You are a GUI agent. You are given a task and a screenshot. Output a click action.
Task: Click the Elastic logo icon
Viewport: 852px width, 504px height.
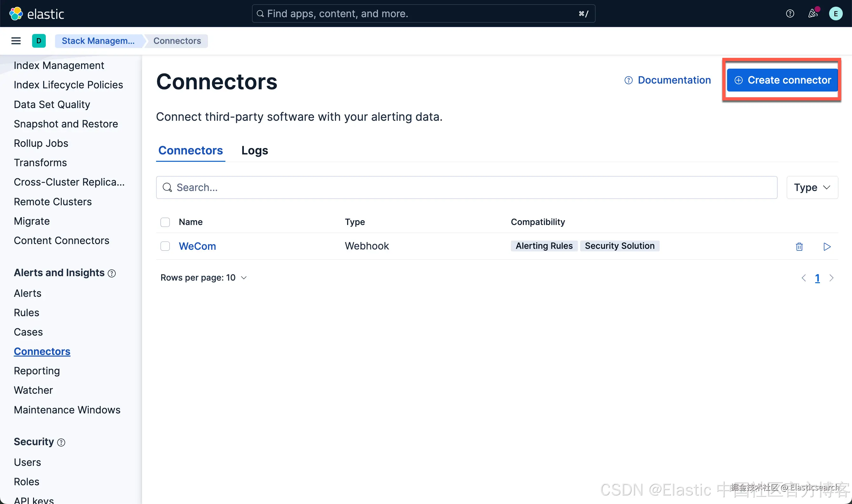pos(16,14)
